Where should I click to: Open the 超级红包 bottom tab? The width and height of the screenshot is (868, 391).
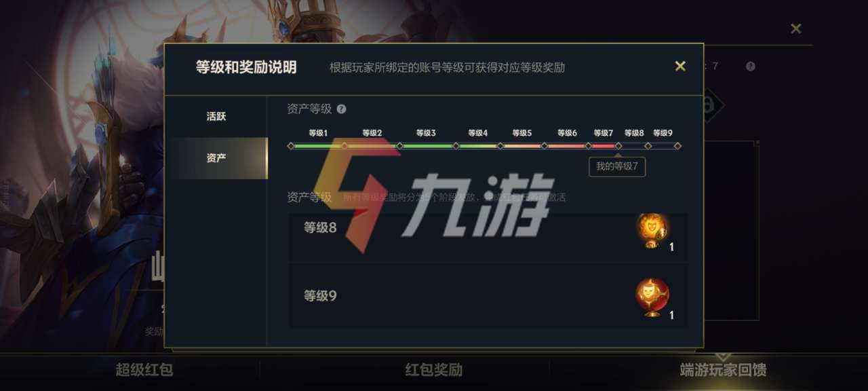pyautogui.click(x=144, y=370)
